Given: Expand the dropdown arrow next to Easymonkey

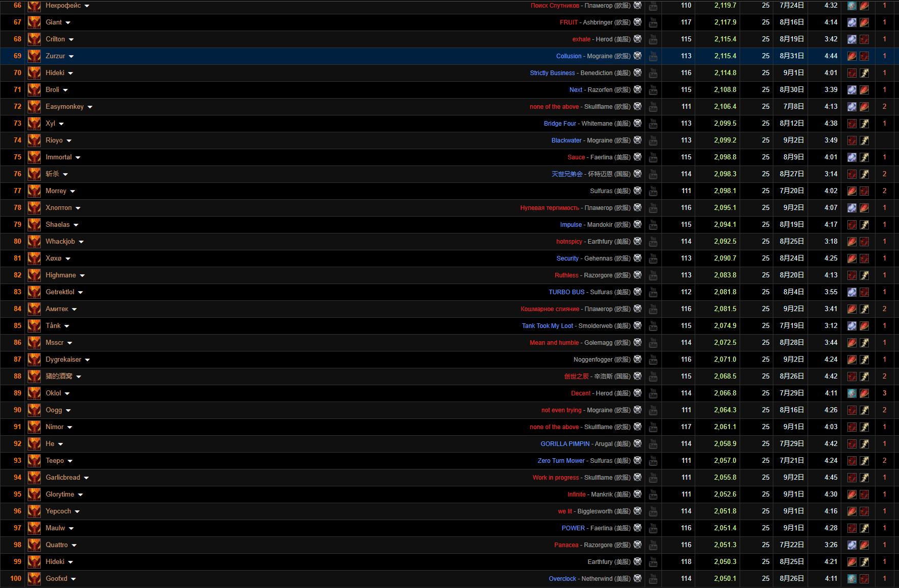Looking at the screenshot, I should pyautogui.click(x=90, y=107).
